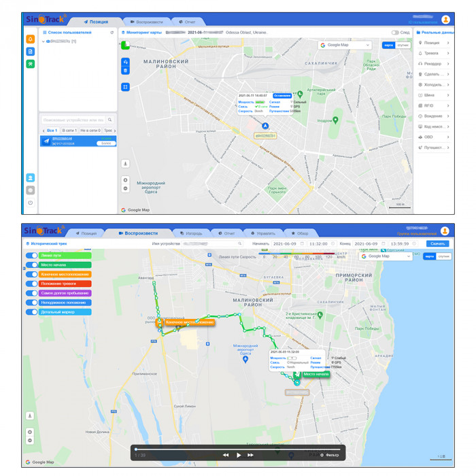Open Воспроизвести tab in top window

(x=147, y=22)
